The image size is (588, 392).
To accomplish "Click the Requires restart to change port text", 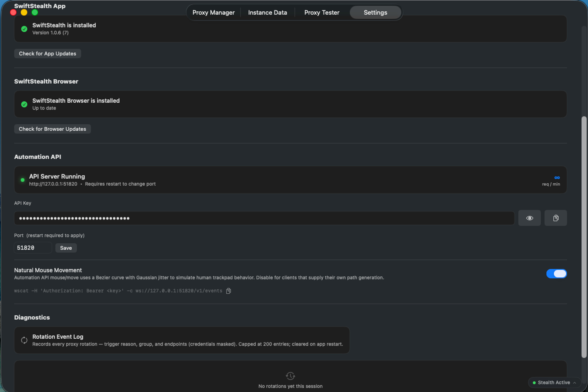I will pyautogui.click(x=120, y=184).
